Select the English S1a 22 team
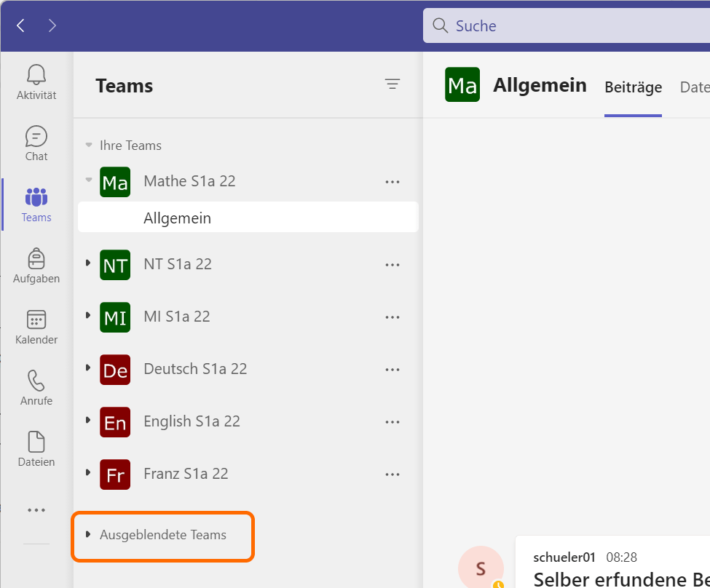Screen dimensions: 710x588 192,421
